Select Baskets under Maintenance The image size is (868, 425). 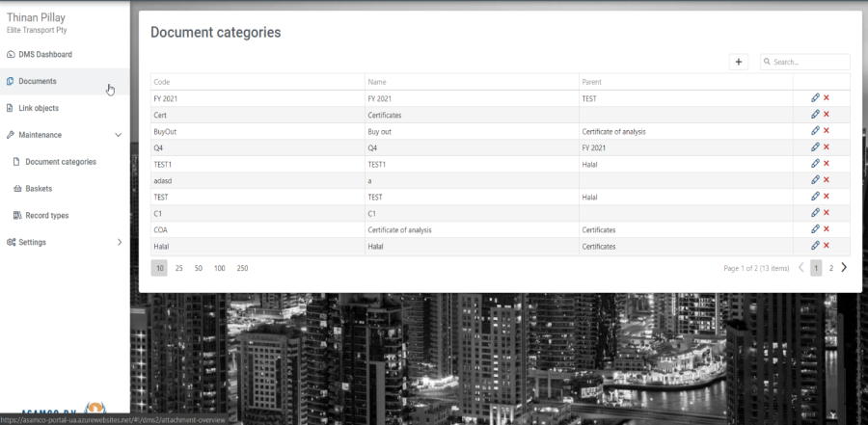pos(39,188)
